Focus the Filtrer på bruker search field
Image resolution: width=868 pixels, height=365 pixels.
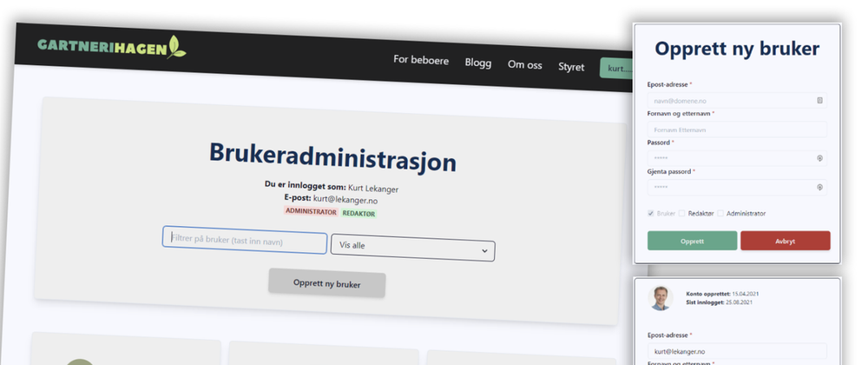245,241
